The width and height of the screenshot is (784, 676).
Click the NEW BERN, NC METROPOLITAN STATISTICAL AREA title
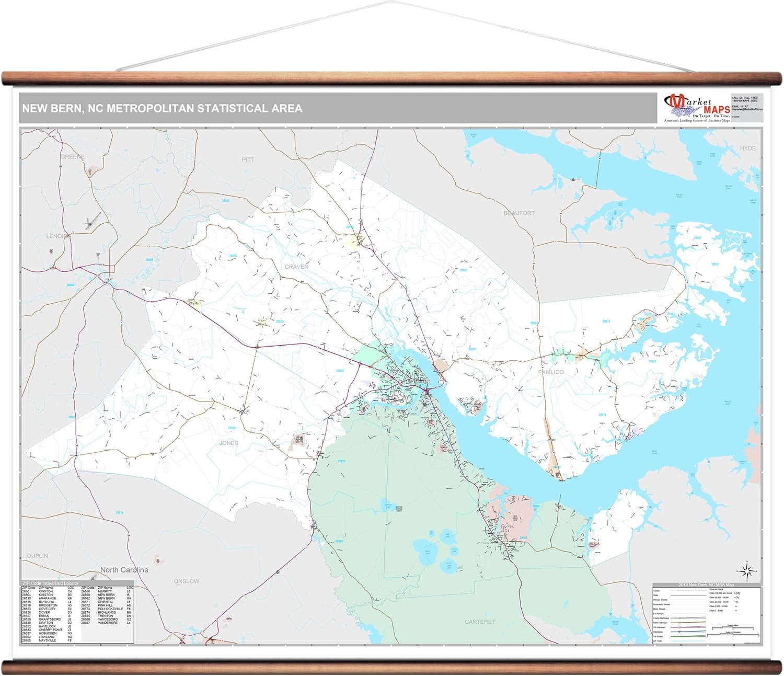click(163, 108)
